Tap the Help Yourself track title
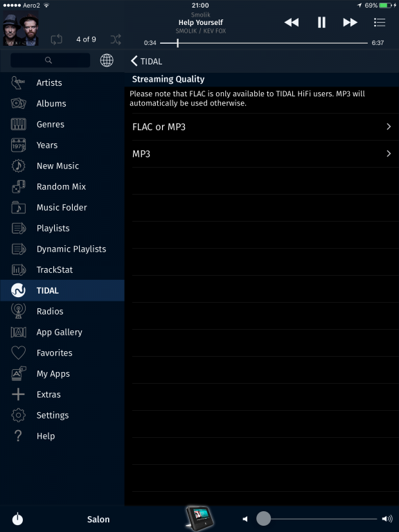Screen dimensions: 399x532 [201, 22]
